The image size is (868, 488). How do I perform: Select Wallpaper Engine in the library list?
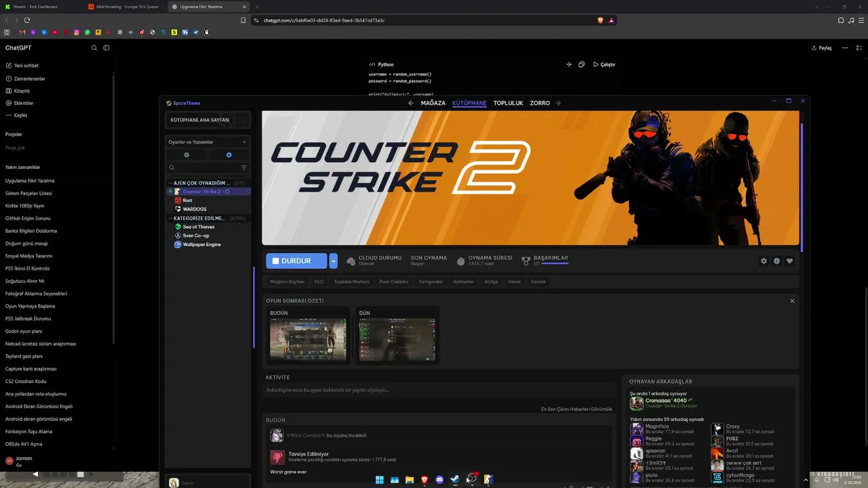click(x=201, y=244)
